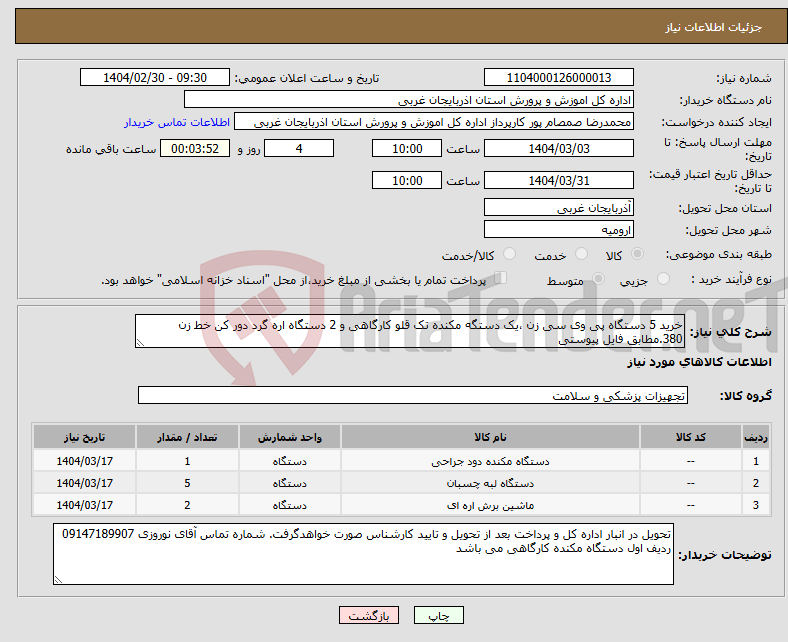
Task: Click the چاپ print button
Action: point(439,615)
